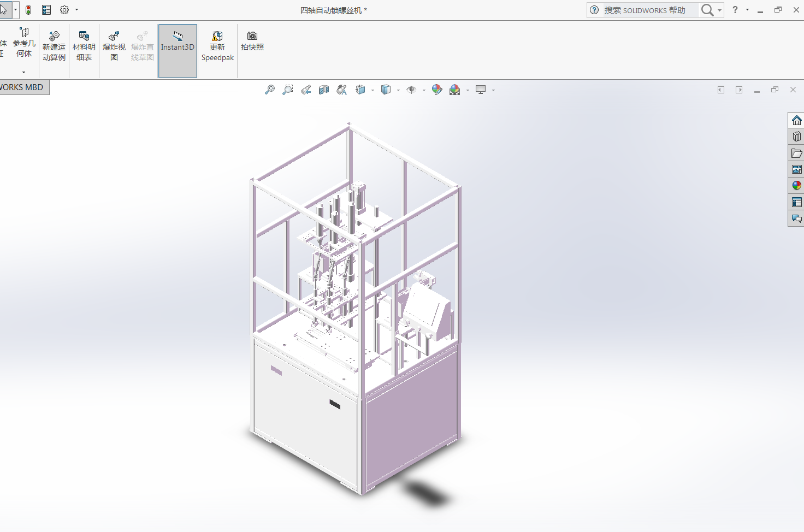Open the Dynamic Annotation Views icon
The width and height of the screenshot is (804, 532).
coord(342,90)
